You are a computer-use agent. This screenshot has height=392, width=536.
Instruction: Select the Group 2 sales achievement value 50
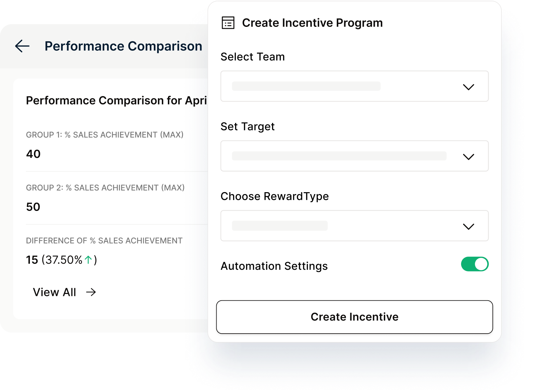tap(33, 207)
